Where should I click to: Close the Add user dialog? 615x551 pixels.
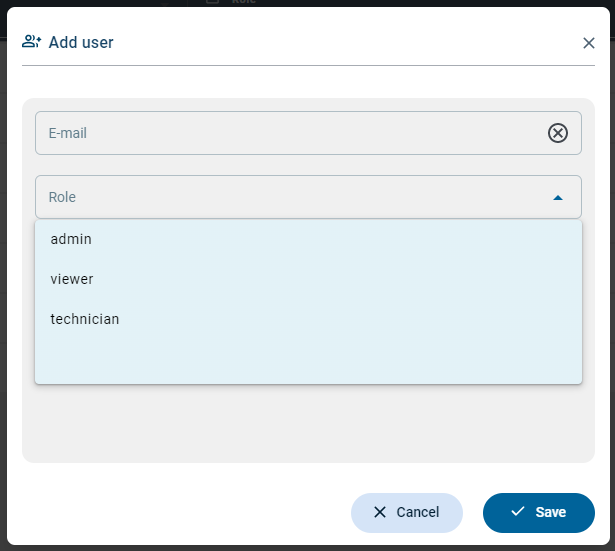[589, 43]
